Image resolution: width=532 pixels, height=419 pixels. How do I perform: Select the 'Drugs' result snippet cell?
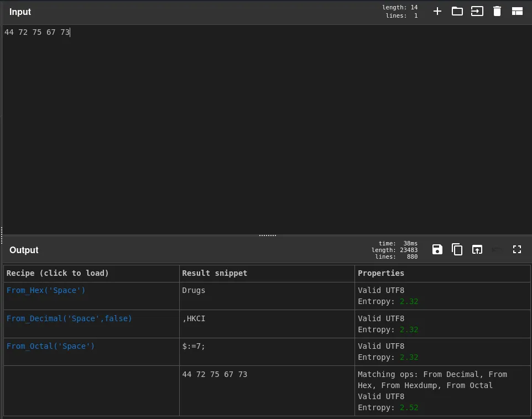[x=267, y=296]
